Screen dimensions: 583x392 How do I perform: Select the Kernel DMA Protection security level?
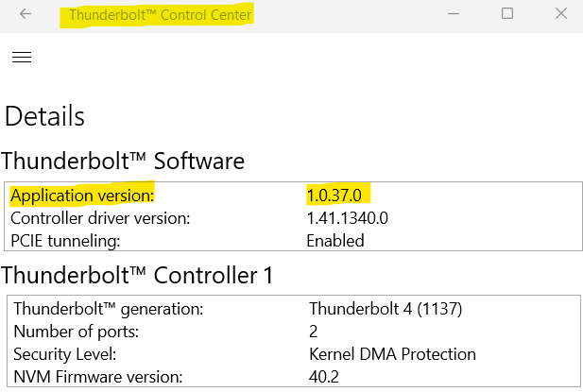[x=392, y=354]
